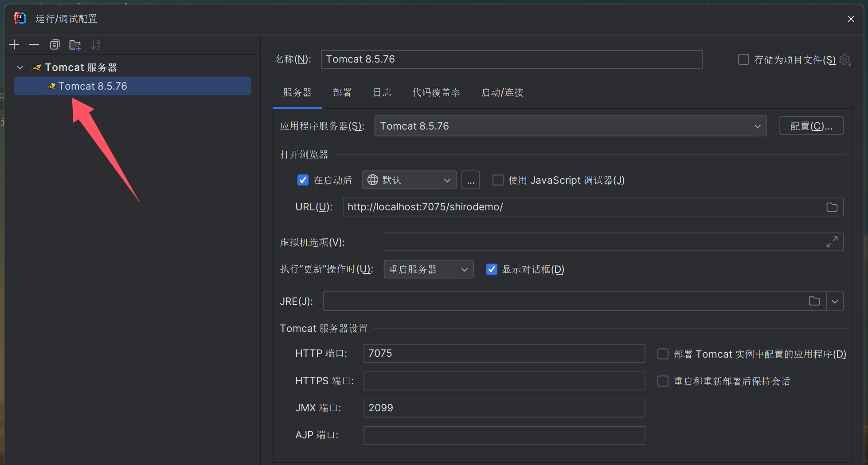Switch to the 服务器 tab
The image size is (868, 465).
pos(297,92)
